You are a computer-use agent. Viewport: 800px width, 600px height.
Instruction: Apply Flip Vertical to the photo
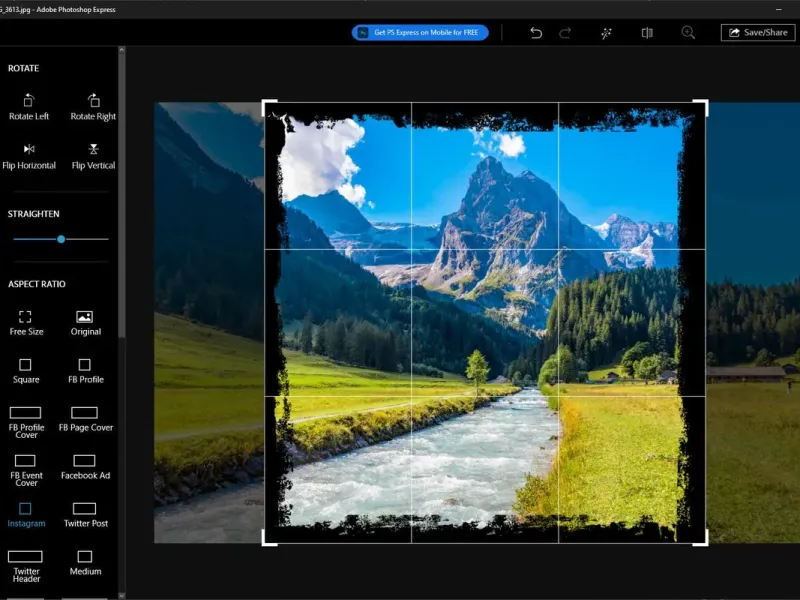pyautogui.click(x=93, y=157)
